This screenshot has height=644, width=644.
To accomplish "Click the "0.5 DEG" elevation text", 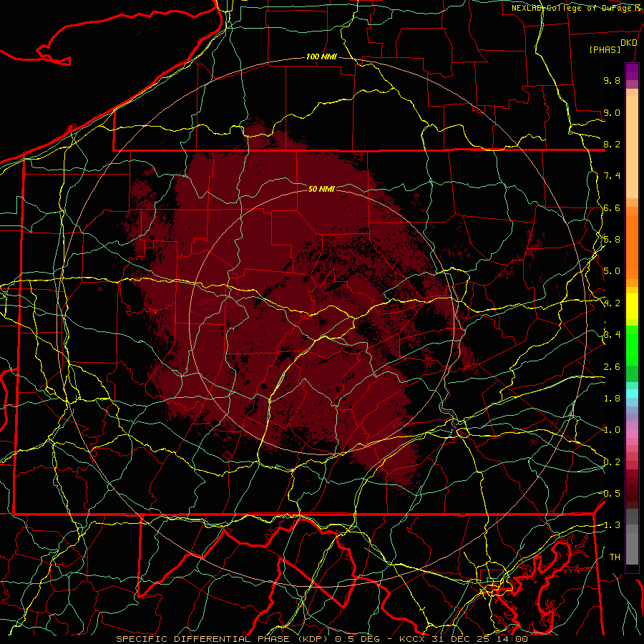I will coord(356,639).
